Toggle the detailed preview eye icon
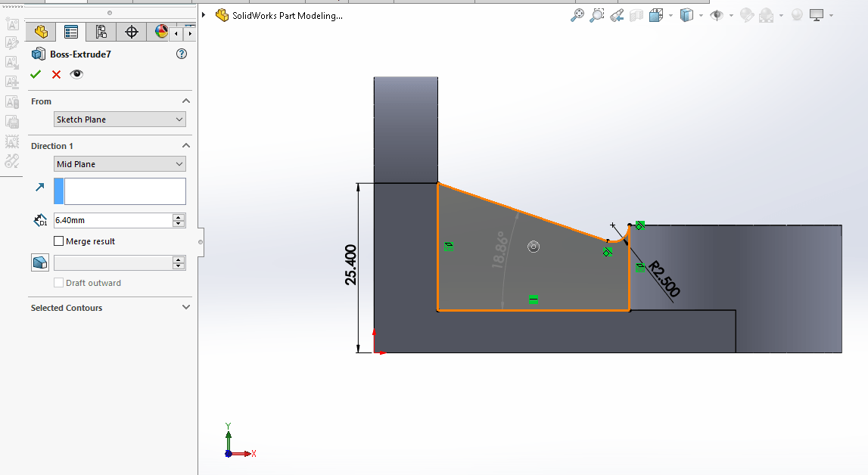868x475 pixels. point(76,74)
